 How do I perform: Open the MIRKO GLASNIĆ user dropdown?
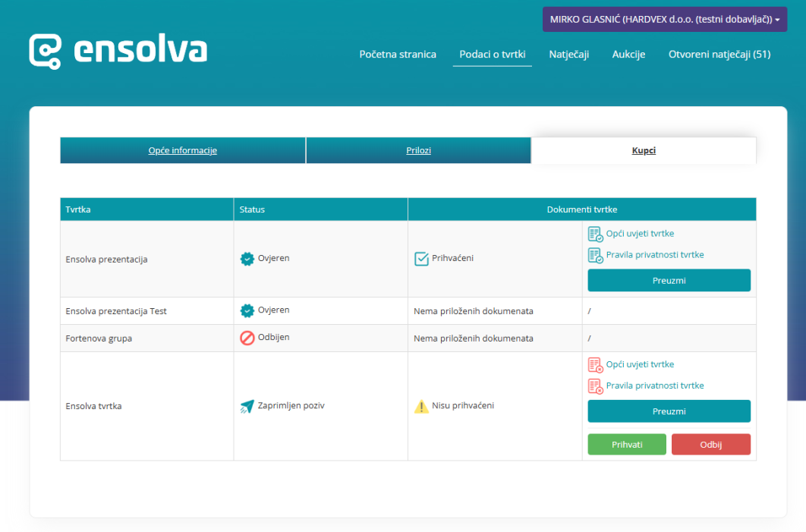pos(664,20)
